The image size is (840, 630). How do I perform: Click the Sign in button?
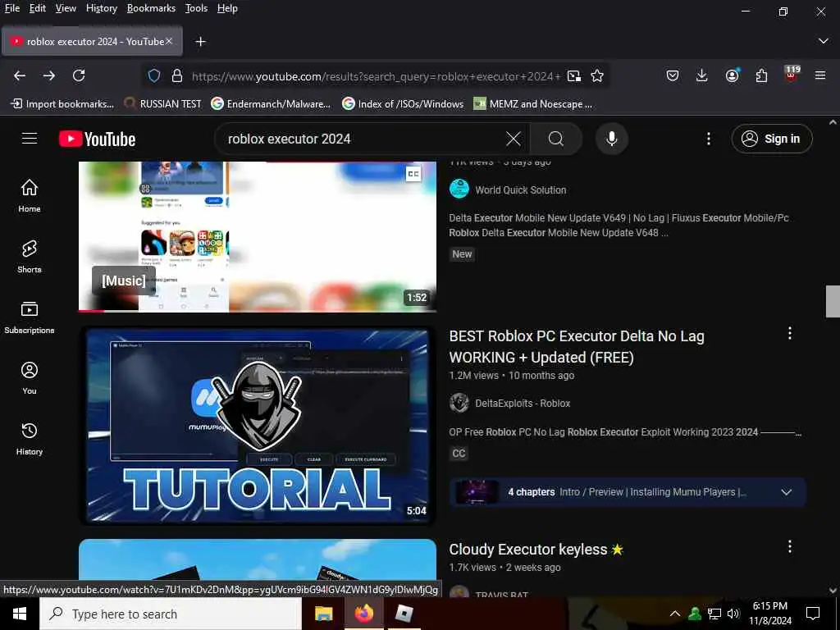click(x=772, y=139)
